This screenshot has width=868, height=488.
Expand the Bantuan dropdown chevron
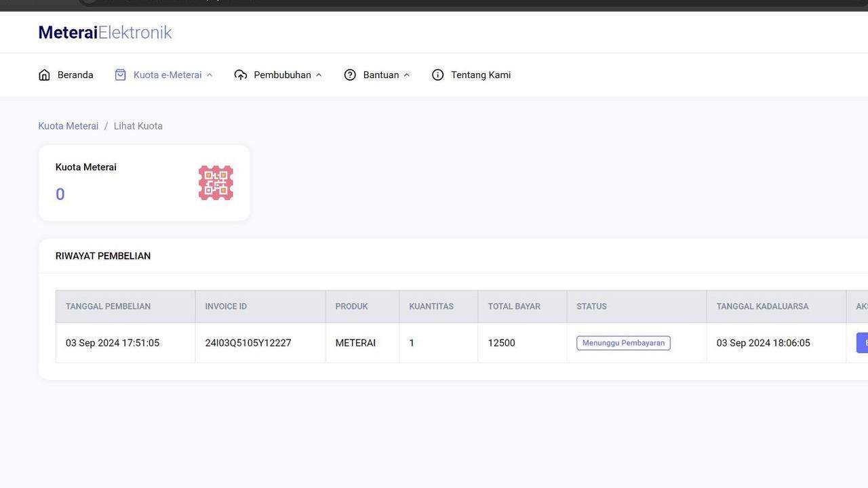(x=407, y=75)
